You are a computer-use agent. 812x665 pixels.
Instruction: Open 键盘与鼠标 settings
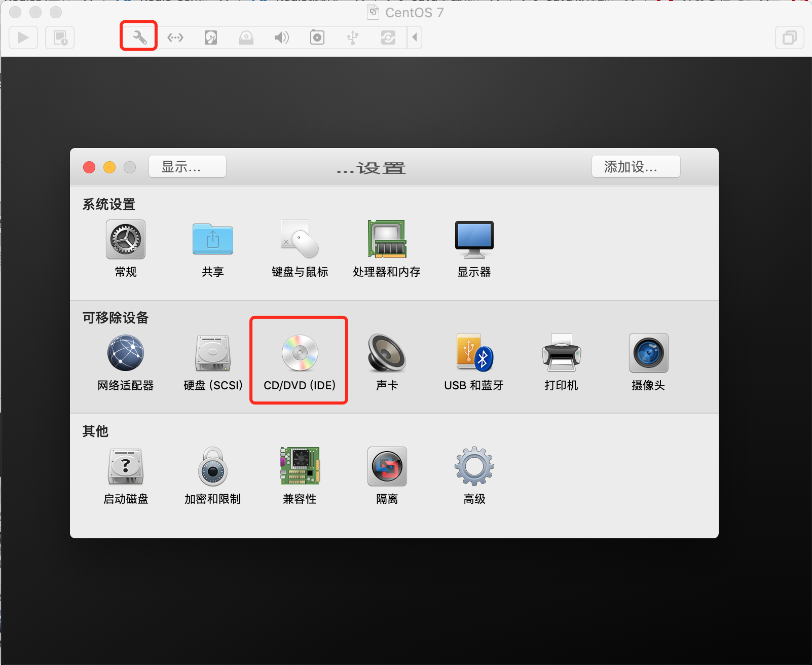click(x=300, y=249)
